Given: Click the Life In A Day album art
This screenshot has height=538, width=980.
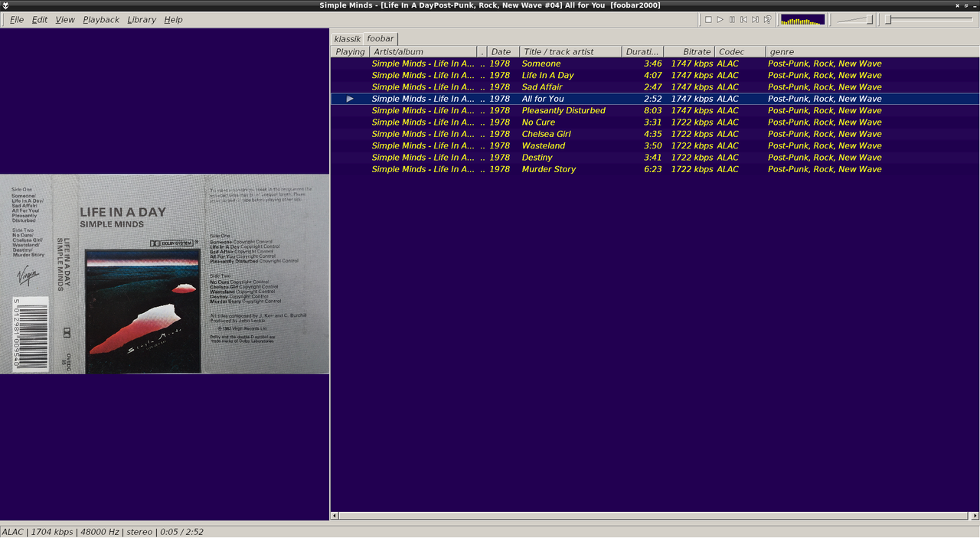Looking at the screenshot, I should (165, 274).
